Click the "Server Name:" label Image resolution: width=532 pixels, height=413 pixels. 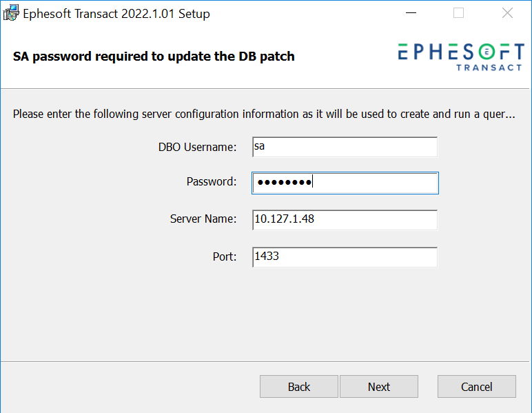pyautogui.click(x=203, y=219)
